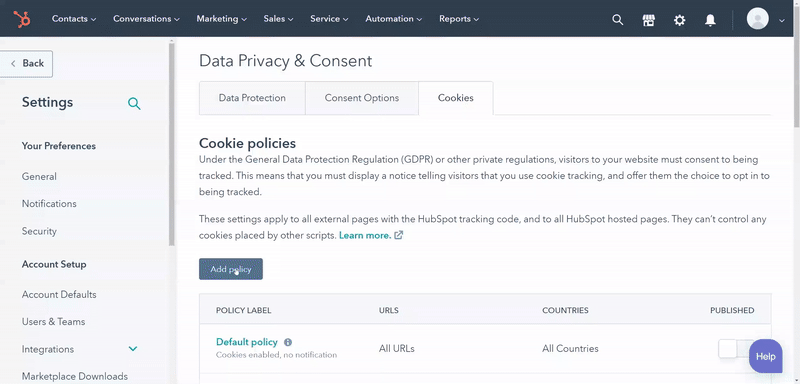
Task: Open the search magnifier in top bar
Action: pyautogui.click(x=617, y=20)
